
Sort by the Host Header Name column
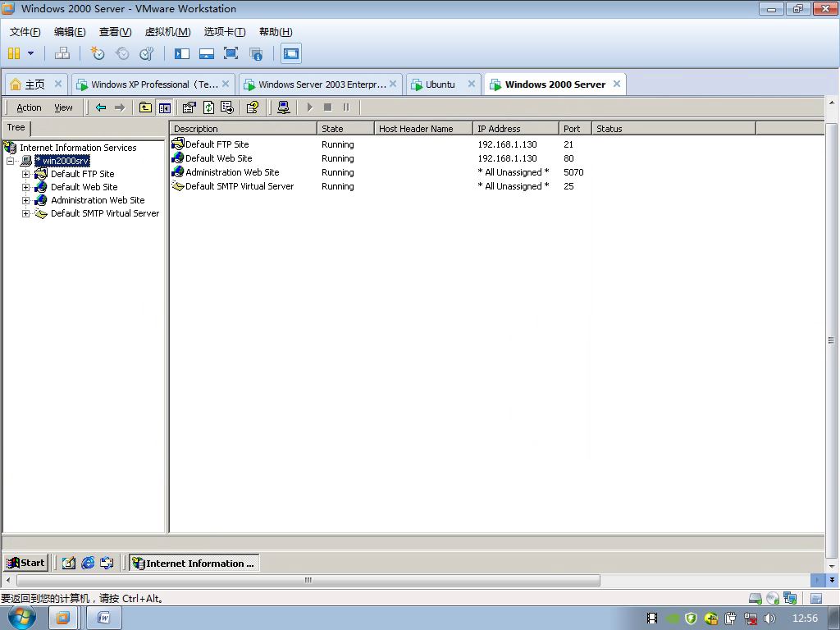424,129
